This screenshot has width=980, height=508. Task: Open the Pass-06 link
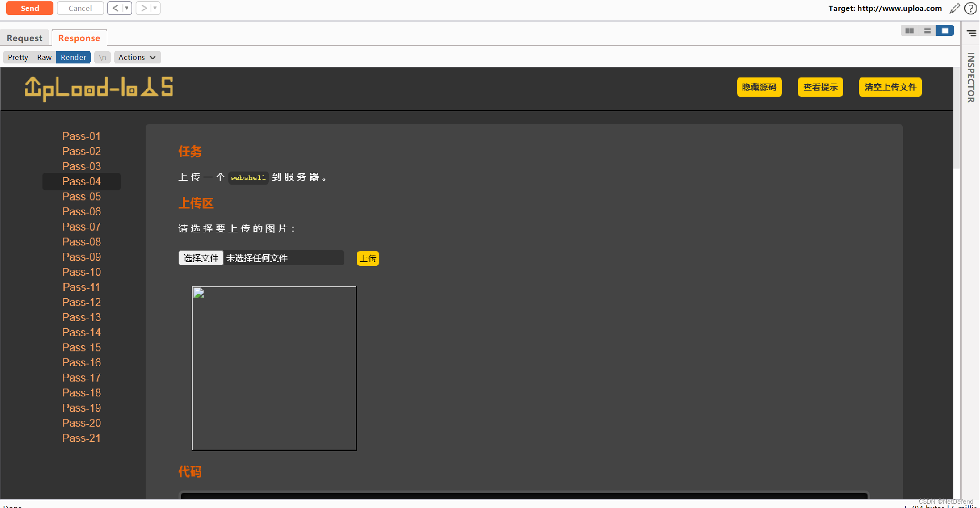81,211
